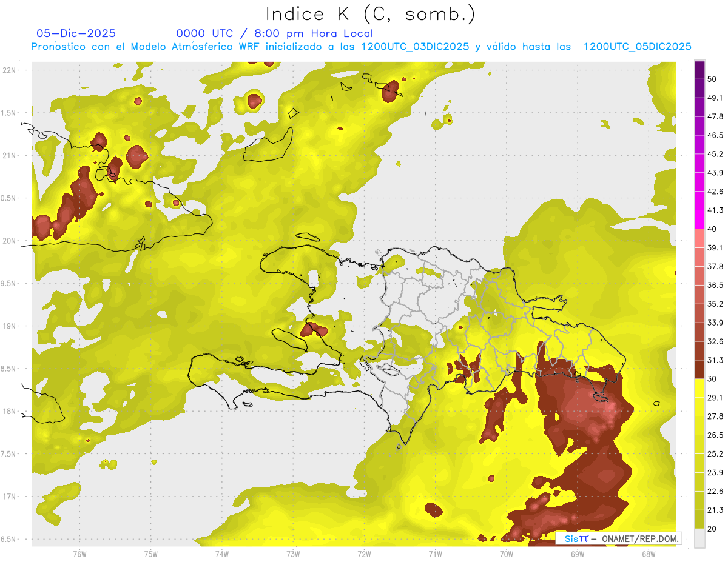The height and width of the screenshot is (562, 728).
Task: Click the '75W' longitude label
Action: point(150,554)
